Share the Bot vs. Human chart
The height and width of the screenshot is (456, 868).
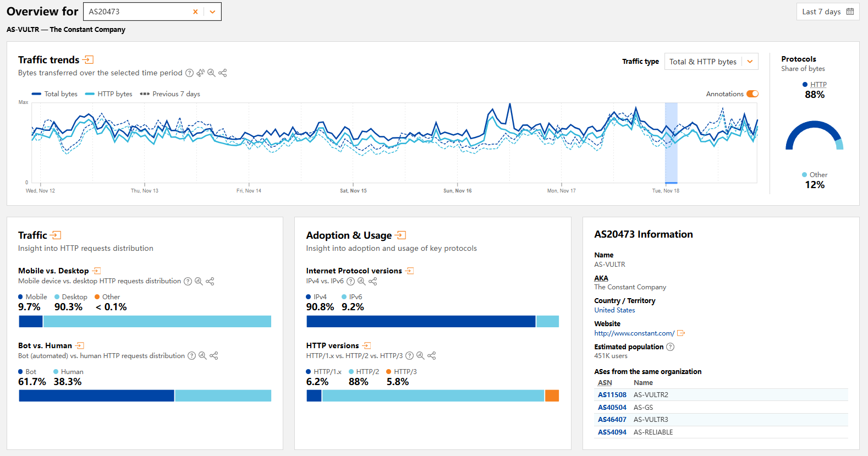coord(214,356)
